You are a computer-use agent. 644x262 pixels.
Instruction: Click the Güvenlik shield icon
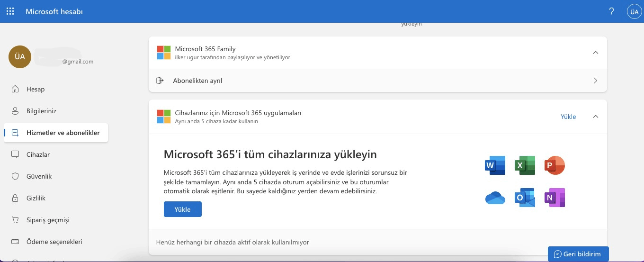[15, 176]
